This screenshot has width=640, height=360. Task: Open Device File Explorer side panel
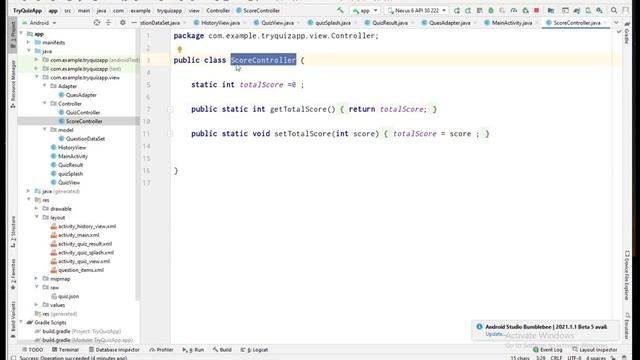(627, 276)
